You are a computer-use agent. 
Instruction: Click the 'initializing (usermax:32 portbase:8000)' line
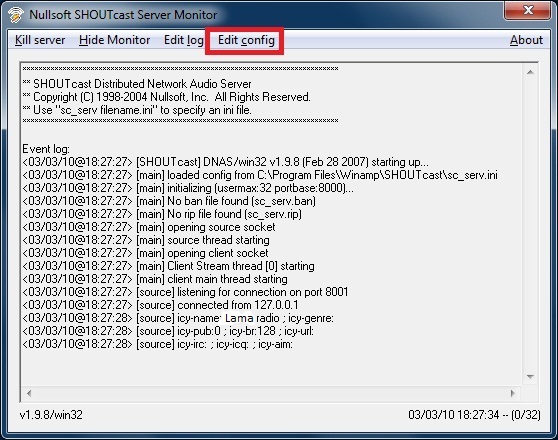coord(188,188)
